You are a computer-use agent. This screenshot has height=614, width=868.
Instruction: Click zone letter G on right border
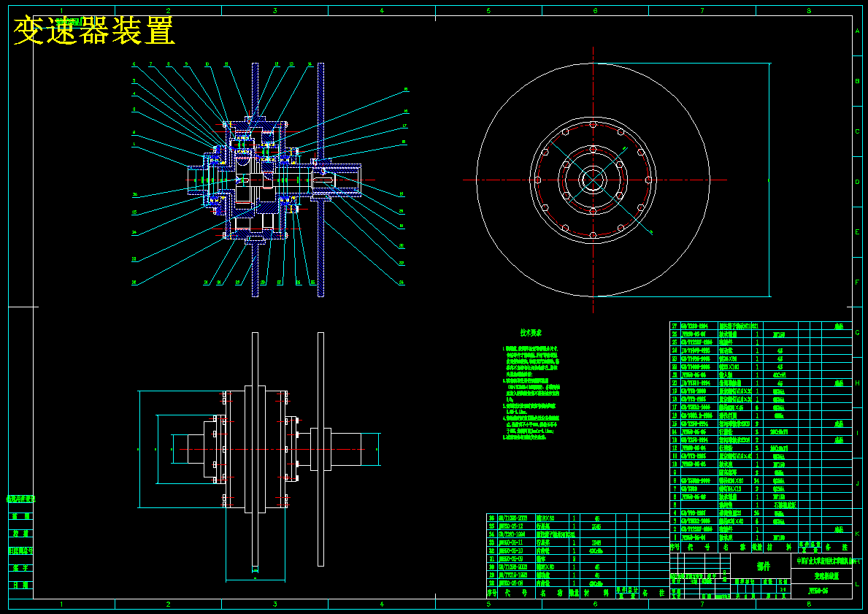click(x=858, y=333)
